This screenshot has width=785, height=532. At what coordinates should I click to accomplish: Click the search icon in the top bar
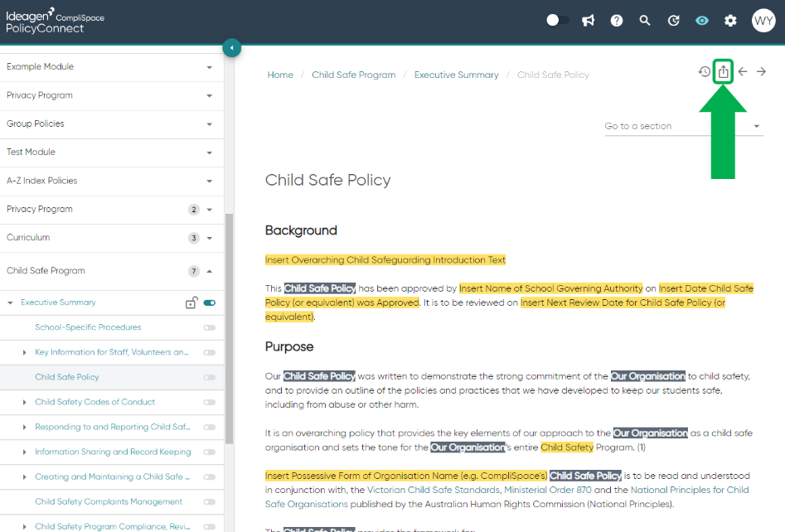tap(645, 20)
